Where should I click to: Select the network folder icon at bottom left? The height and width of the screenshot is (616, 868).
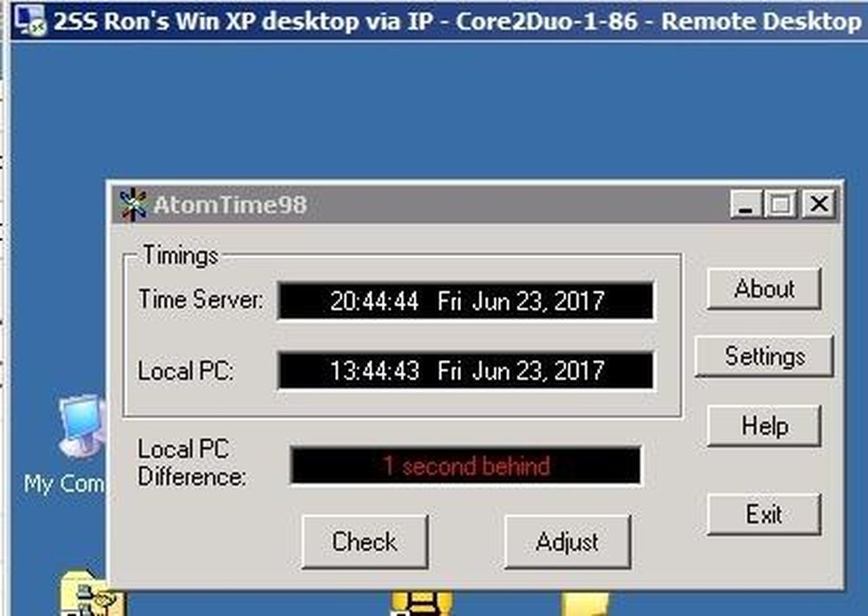tap(91, 595)
